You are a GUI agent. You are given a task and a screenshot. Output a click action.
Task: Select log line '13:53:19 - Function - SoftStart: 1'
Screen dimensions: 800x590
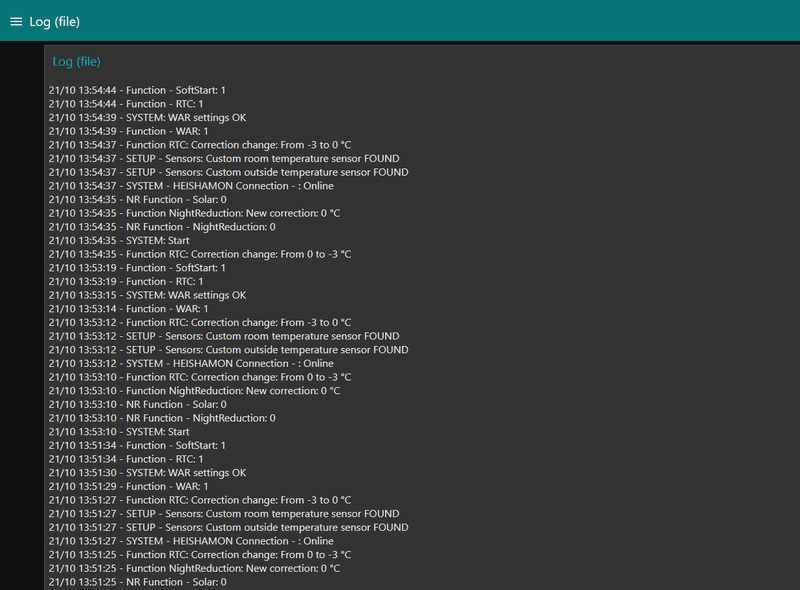[137, 268]
